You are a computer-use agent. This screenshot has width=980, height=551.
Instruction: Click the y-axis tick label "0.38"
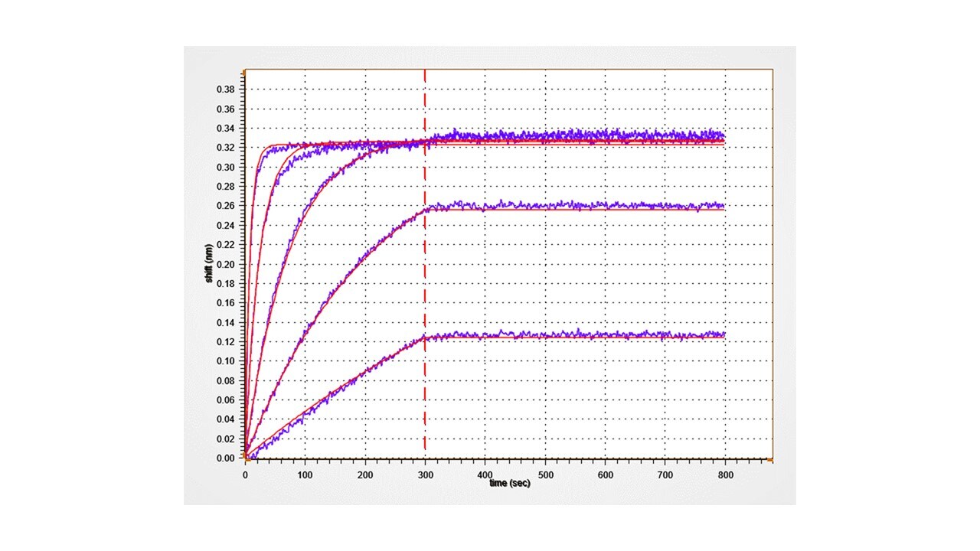(225, 90)
